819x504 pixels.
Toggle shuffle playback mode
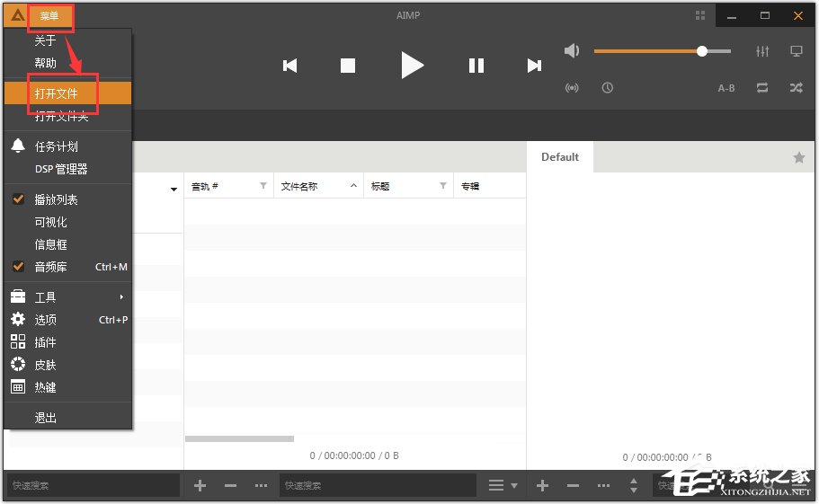coord(796,88)
